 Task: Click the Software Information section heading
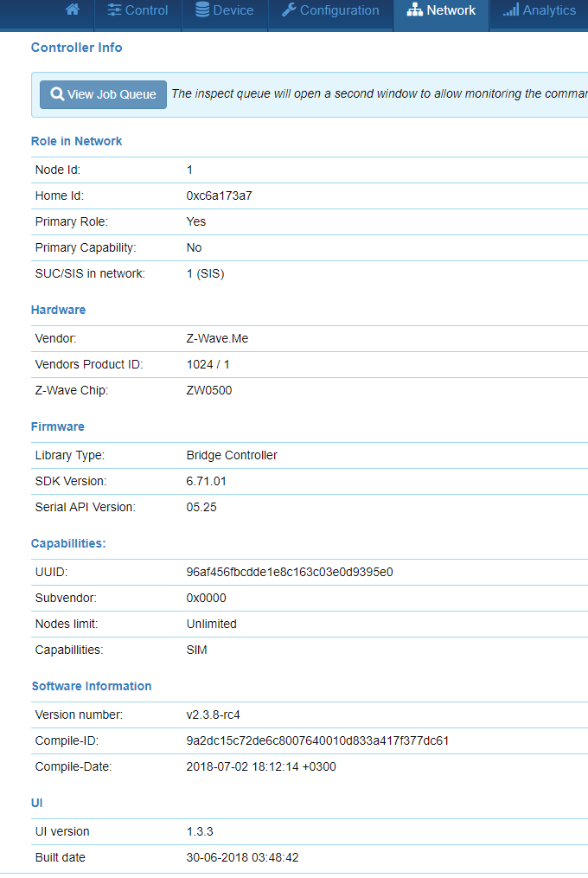pos(91,686)
